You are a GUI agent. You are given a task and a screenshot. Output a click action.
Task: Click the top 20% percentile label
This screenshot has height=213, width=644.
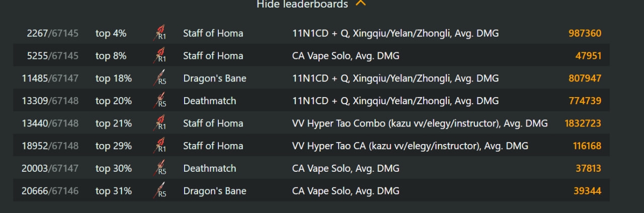[x=114, y=101]
